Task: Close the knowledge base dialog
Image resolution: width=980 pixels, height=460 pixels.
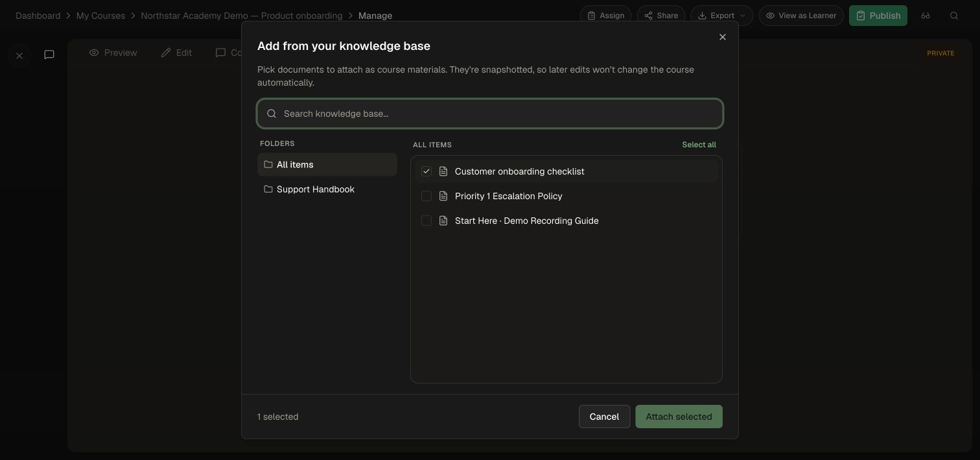Action: click(723, 37)
